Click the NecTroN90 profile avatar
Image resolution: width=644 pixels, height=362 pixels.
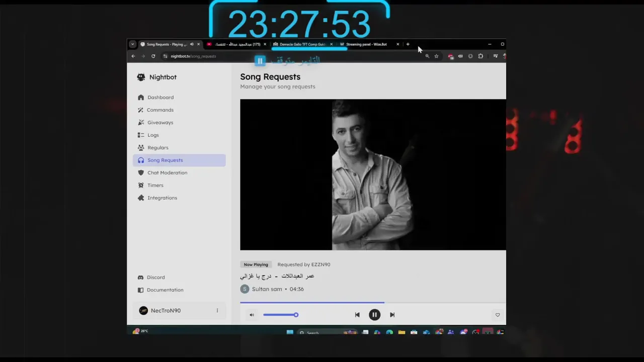click(x=143, y=310)
